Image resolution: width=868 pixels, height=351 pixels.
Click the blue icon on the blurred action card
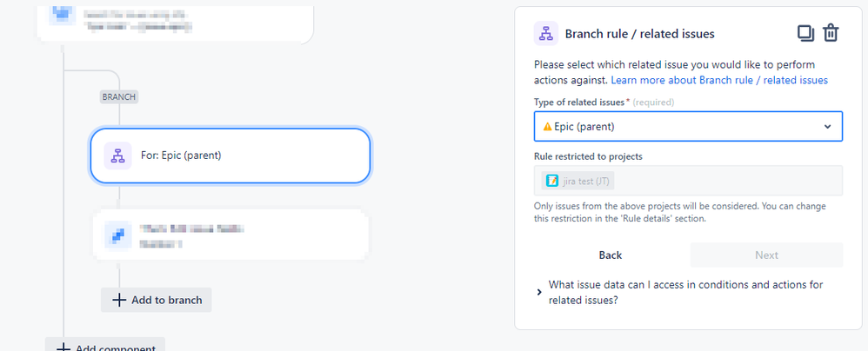point(117,235)
